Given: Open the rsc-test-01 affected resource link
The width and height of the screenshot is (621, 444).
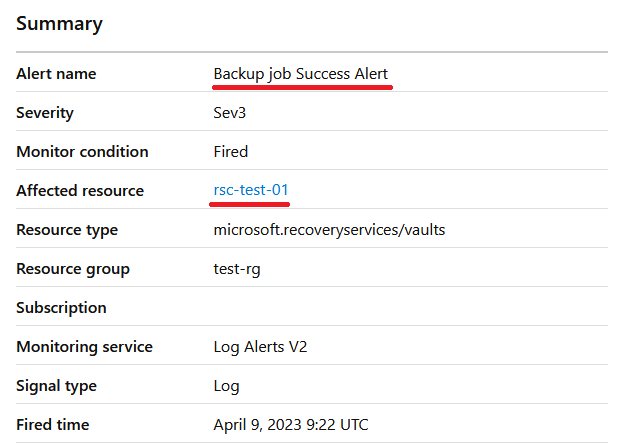Looking at the screenshot, I should tap(251, 190).
